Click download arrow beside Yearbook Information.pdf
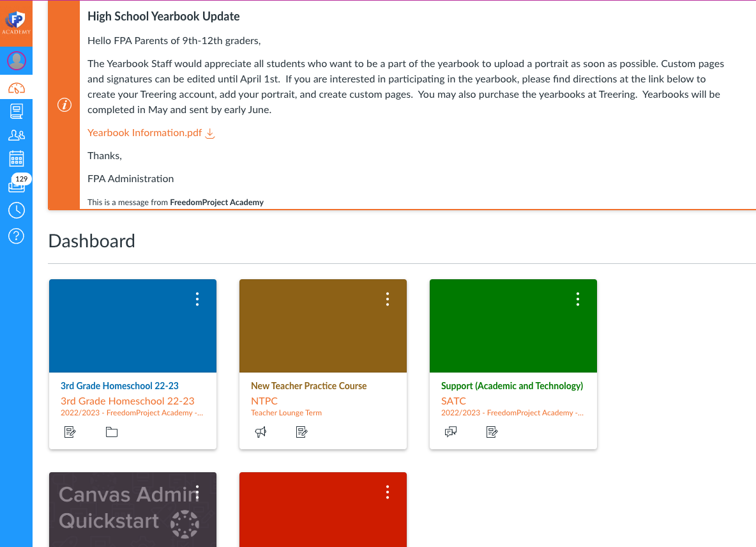Image resolution: width=756 pixels, height=547 pixels. click(x=210, y=133)
